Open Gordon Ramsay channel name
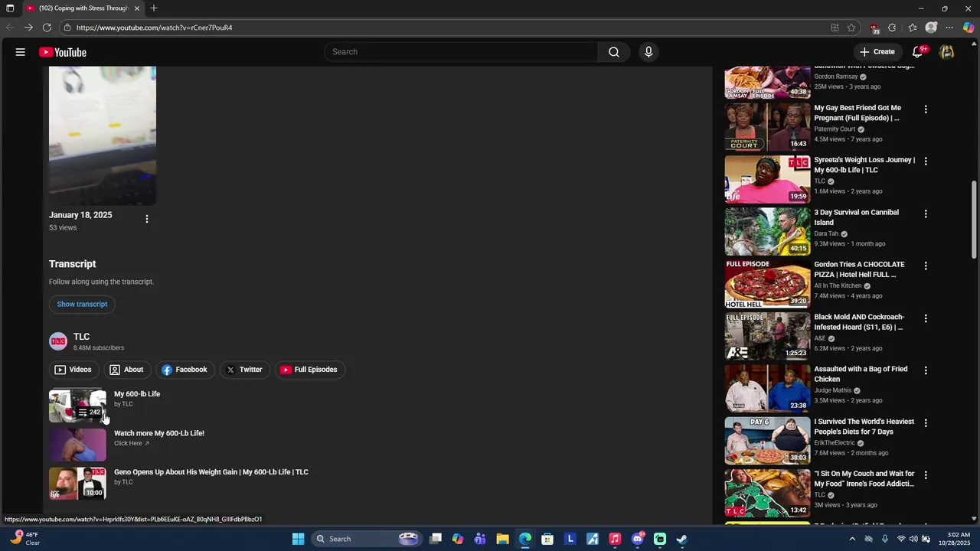980x551 pixels. click(x=836, y=77)
